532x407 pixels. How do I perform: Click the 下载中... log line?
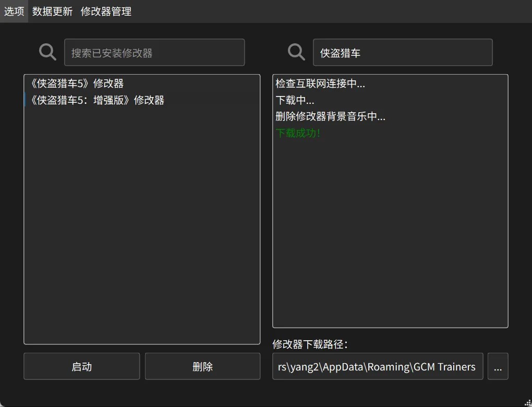click(x=295, y=100)
